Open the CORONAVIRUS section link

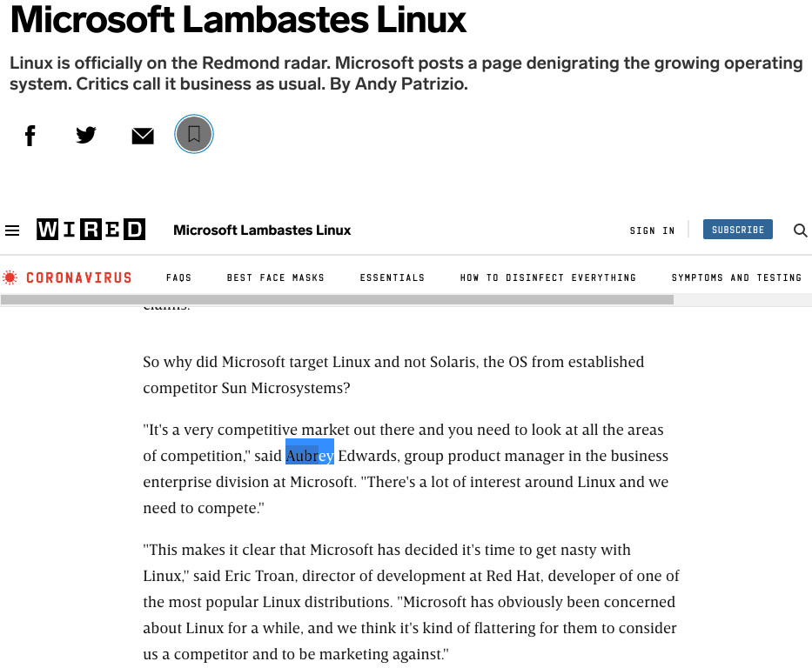point(78,277)
